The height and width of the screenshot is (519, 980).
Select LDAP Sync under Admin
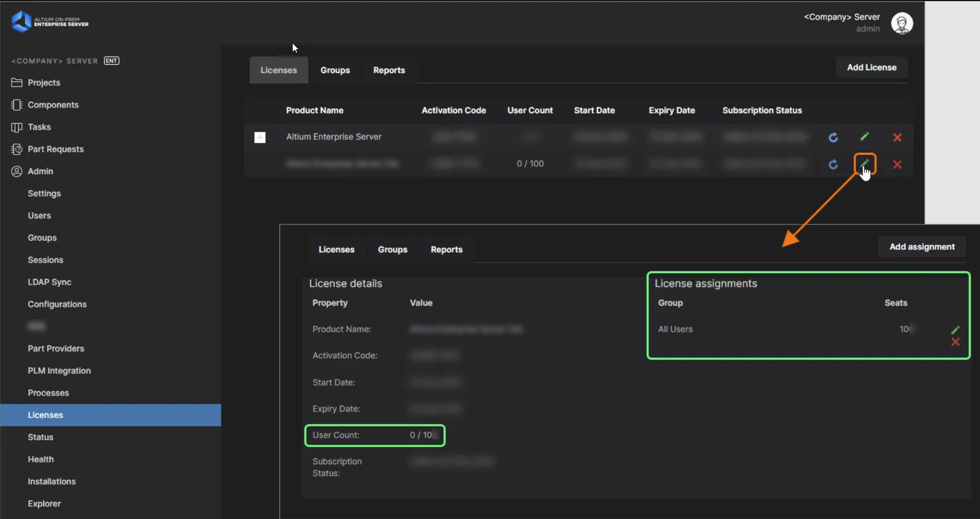tap(49, 282)
